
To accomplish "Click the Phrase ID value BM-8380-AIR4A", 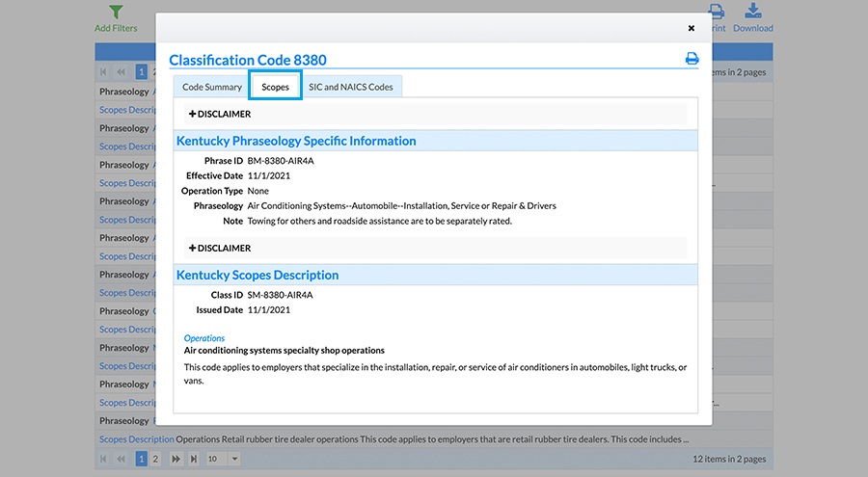I will point(281,161).
